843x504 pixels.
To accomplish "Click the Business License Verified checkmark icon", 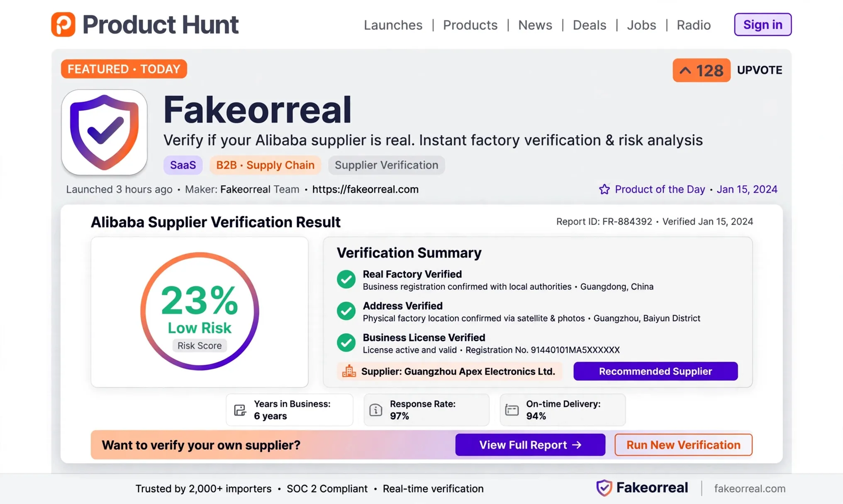I will [346, 342].
